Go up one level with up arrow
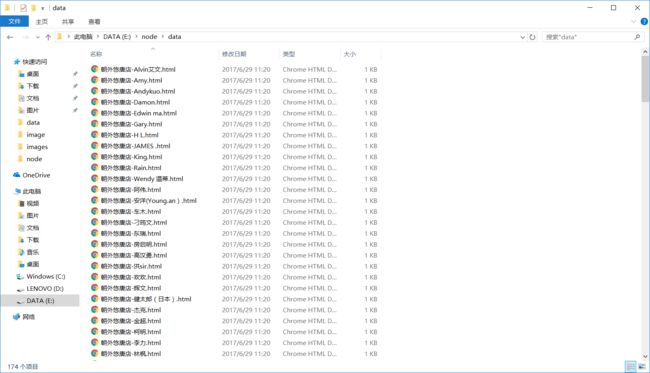This screenshot has height=373, width=650. pos(48,37)
